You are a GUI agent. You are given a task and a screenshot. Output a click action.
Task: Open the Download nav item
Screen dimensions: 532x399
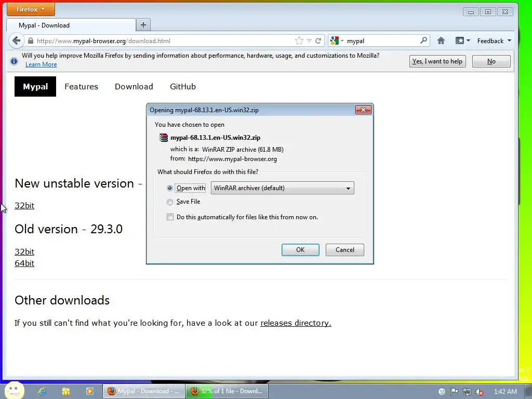pos(134,87)
